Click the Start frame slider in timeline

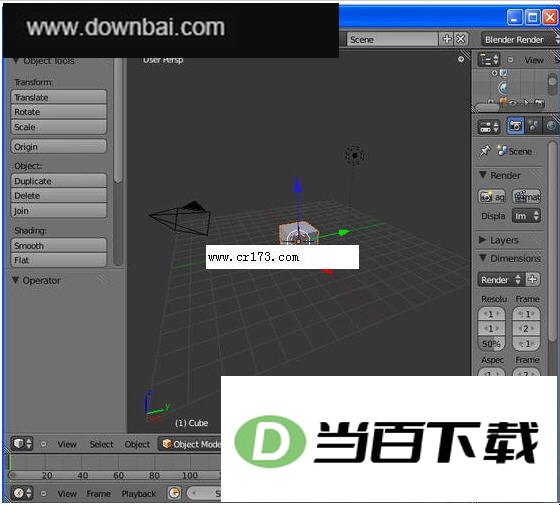(x=204, y=493)
